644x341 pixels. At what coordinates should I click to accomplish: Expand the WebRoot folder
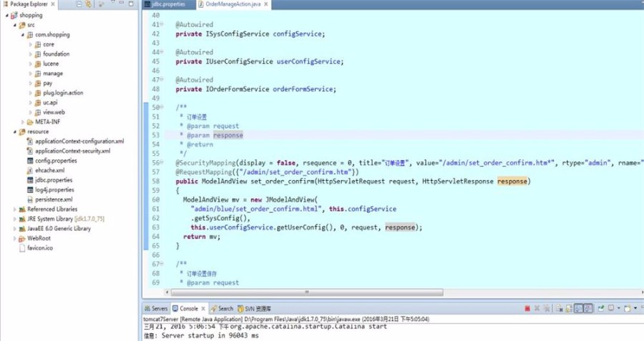(15, 238)
